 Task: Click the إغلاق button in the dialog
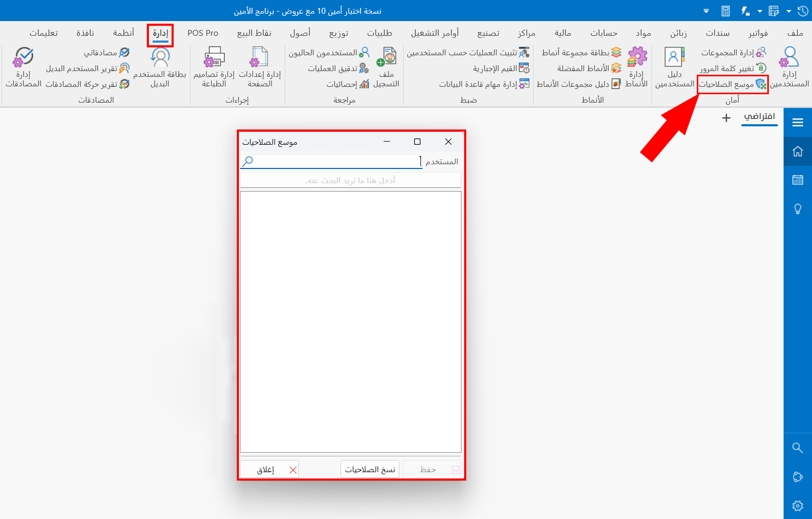click(x=269, y=468)
